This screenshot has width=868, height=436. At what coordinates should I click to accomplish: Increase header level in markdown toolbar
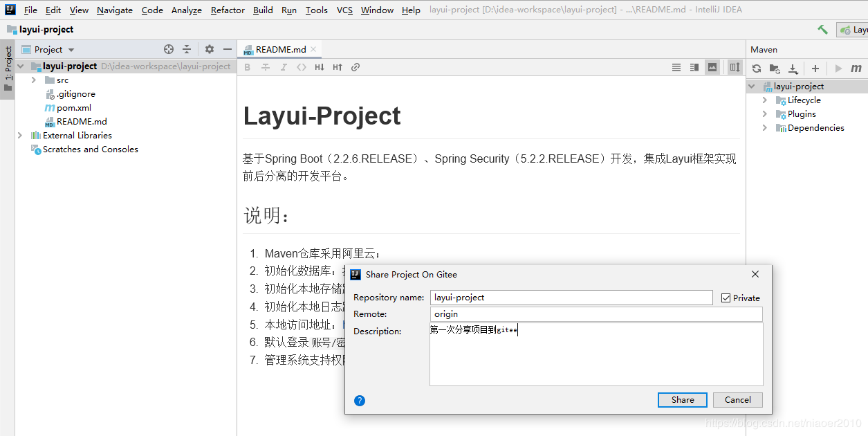338,67
